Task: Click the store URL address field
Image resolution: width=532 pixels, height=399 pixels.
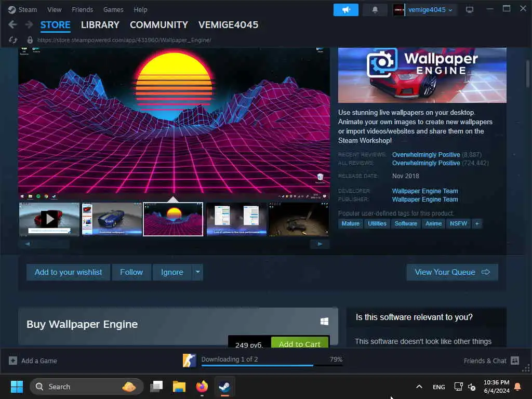Action: coord(124,40)
